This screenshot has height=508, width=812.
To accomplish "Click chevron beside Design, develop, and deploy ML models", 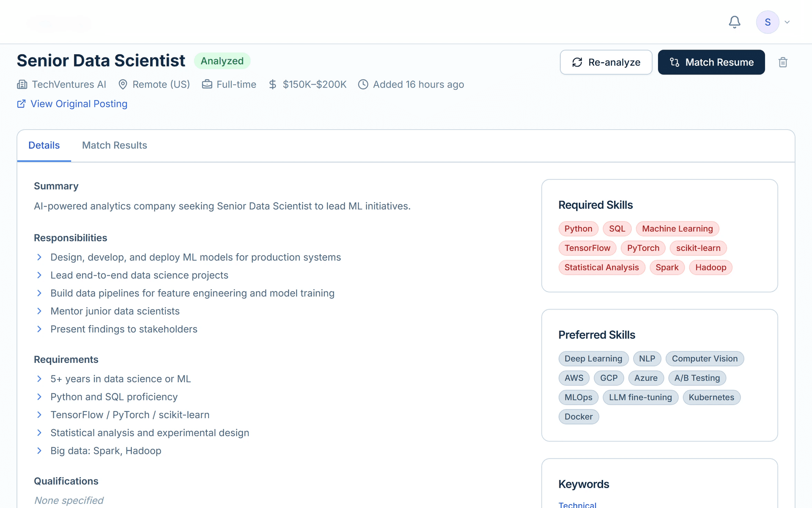I will coord(39,257).
